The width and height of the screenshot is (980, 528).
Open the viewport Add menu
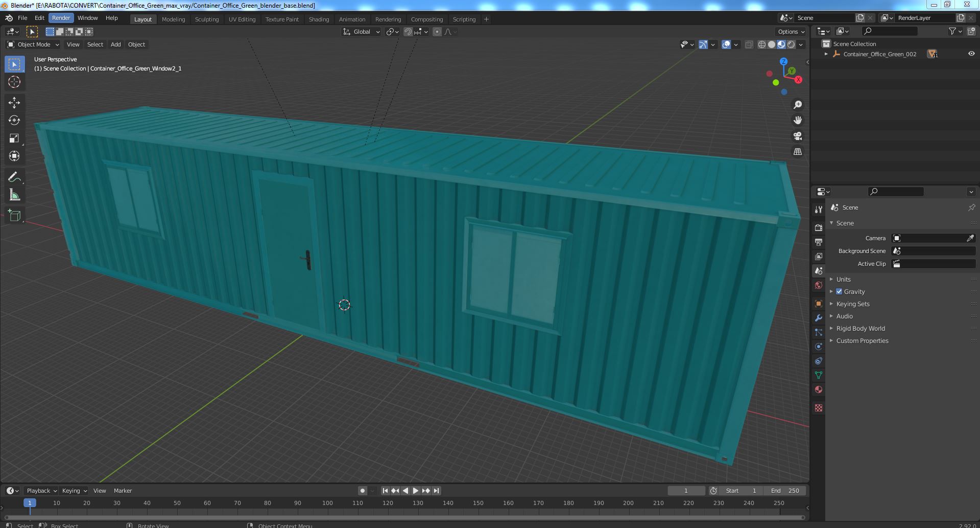click(116, 44)
